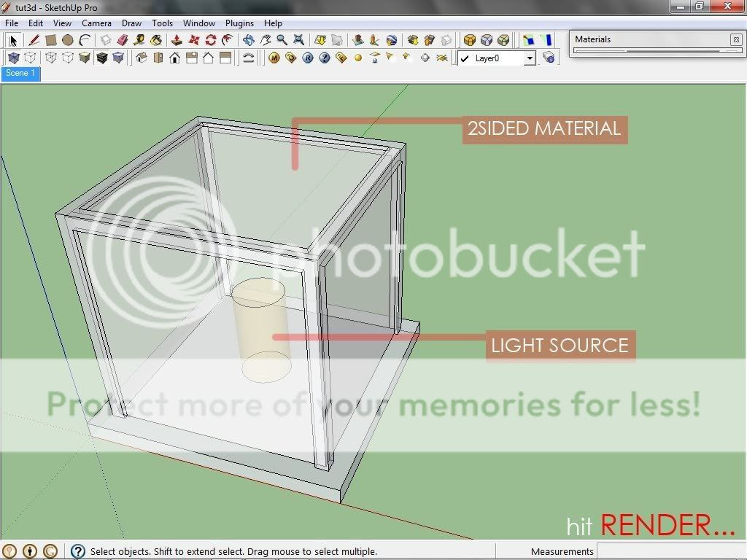Enable Shaded With Textures style
Screen dimensions: 747x560
(101, 58)
